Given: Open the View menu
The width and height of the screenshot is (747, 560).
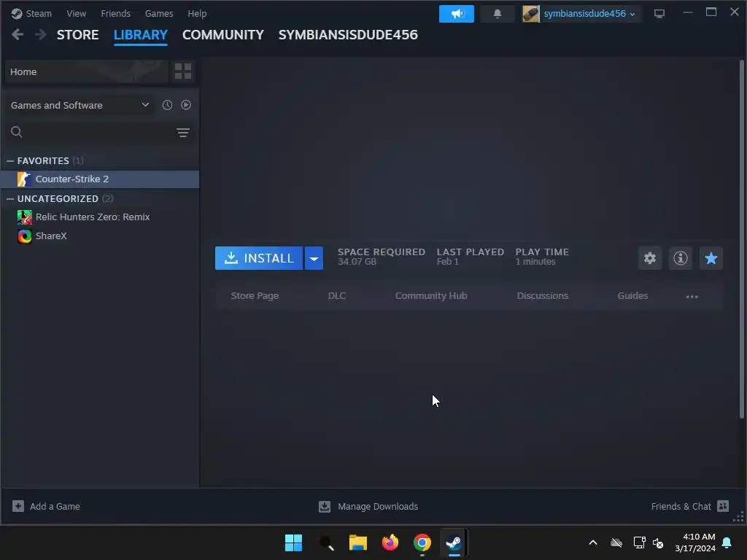Looking at the screenshot, I should 76,13.
